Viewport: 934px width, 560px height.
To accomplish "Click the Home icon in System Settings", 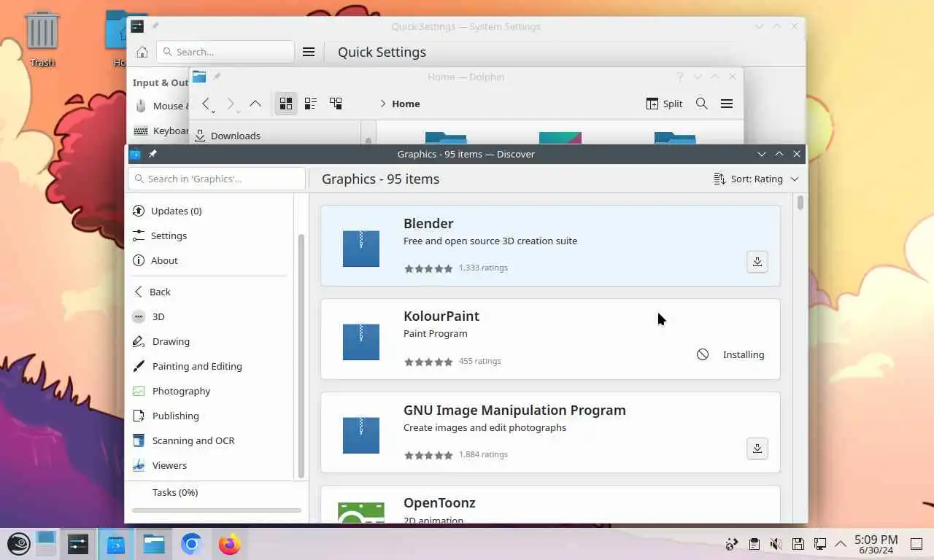I will pyautogui.click(x=142, y=52).
